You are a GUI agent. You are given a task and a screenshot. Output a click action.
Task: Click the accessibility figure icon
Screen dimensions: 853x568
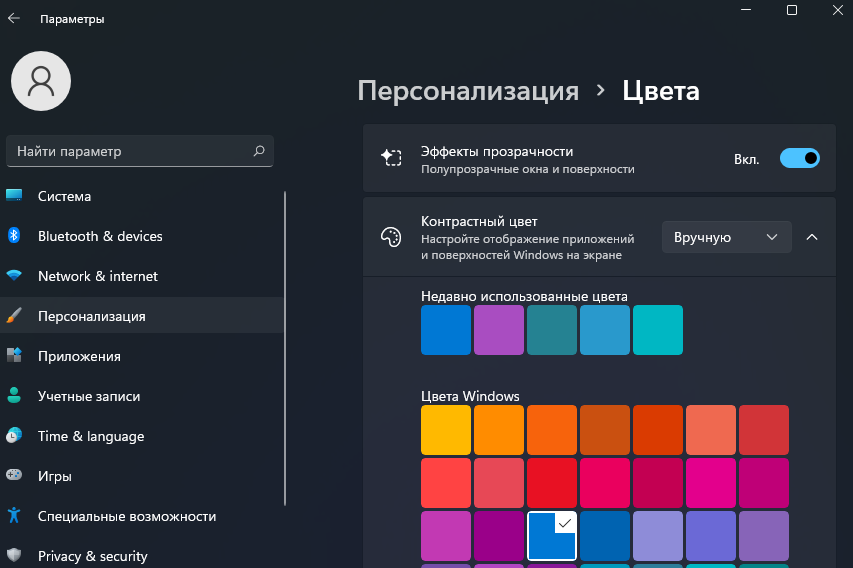point(14,515)
